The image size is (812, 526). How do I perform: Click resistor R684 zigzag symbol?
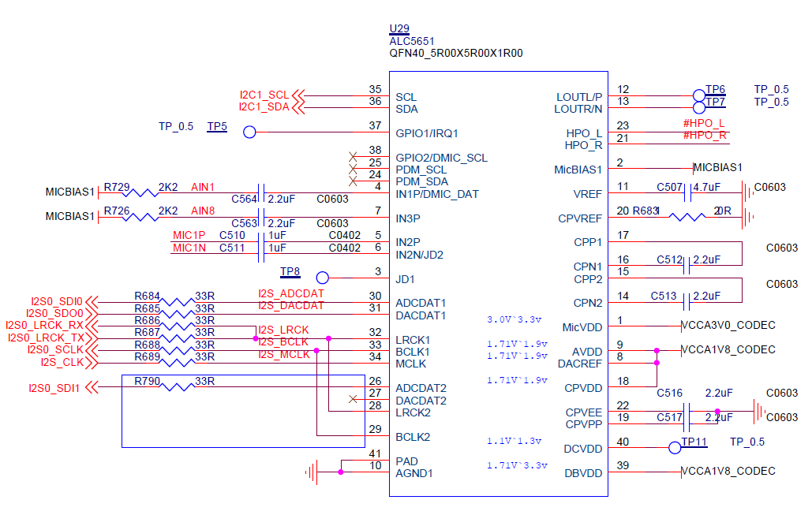[x=177, y=302]
